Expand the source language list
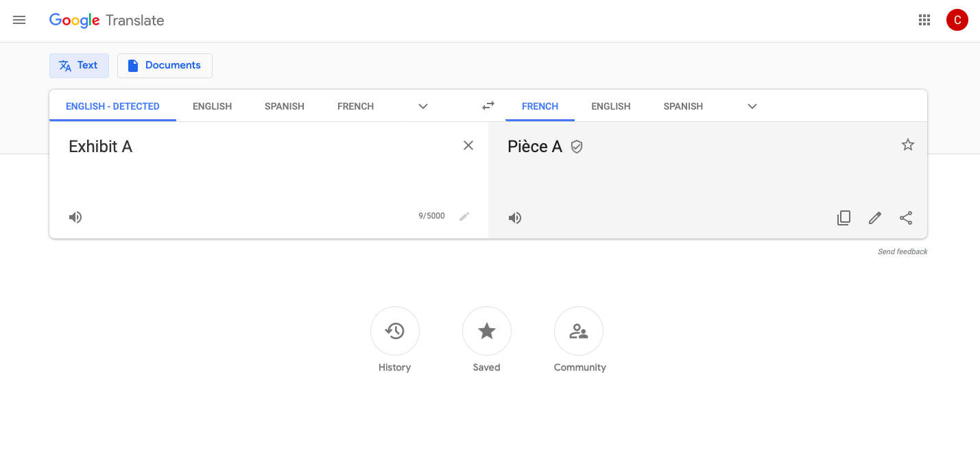The image size is (980, 455). (x=423, y=106)
